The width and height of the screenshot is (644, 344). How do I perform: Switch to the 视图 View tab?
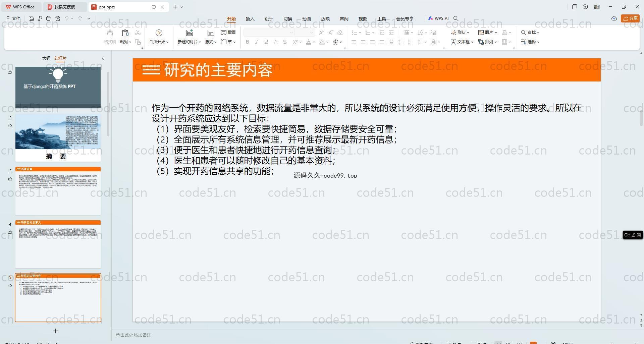click(363, 19)
